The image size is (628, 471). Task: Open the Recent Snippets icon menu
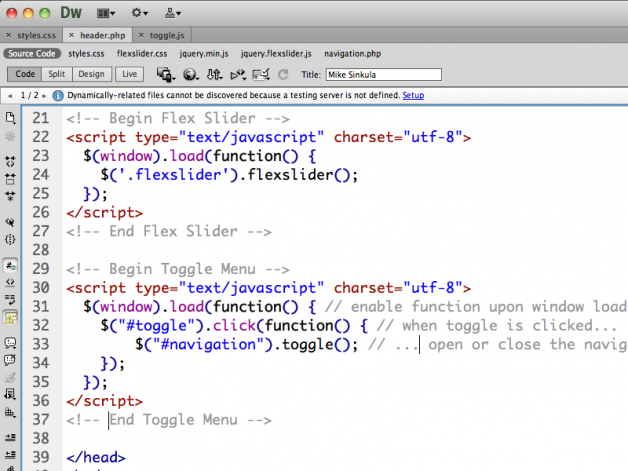(10, 395)
